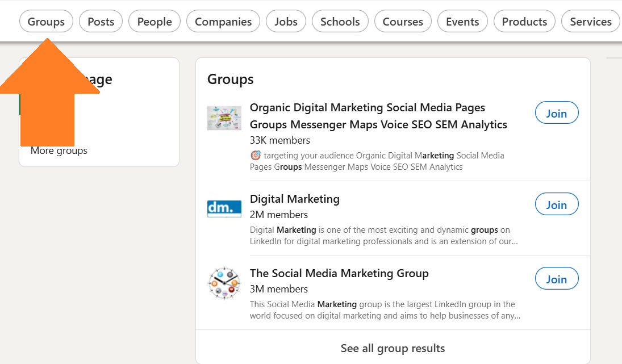
Task: Join the Digital Marketing group with 2M members
Action: [x=556, y=205]
